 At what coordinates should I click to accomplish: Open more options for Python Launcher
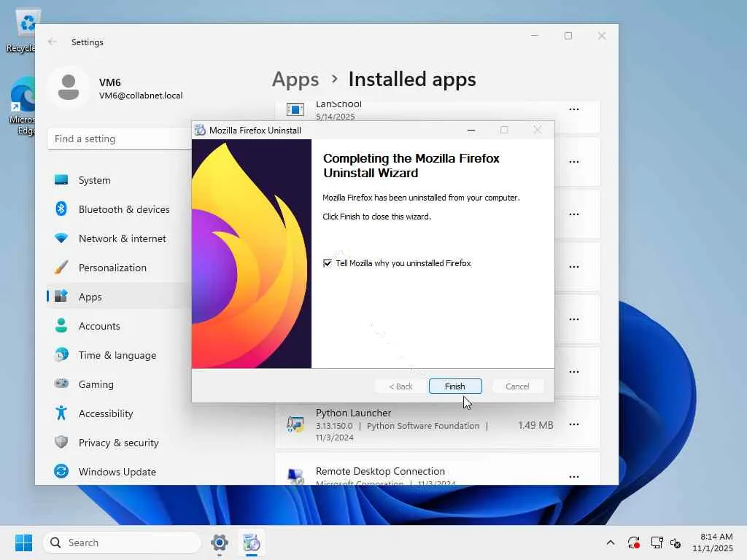pyautogui.click(x=574, y=424)
